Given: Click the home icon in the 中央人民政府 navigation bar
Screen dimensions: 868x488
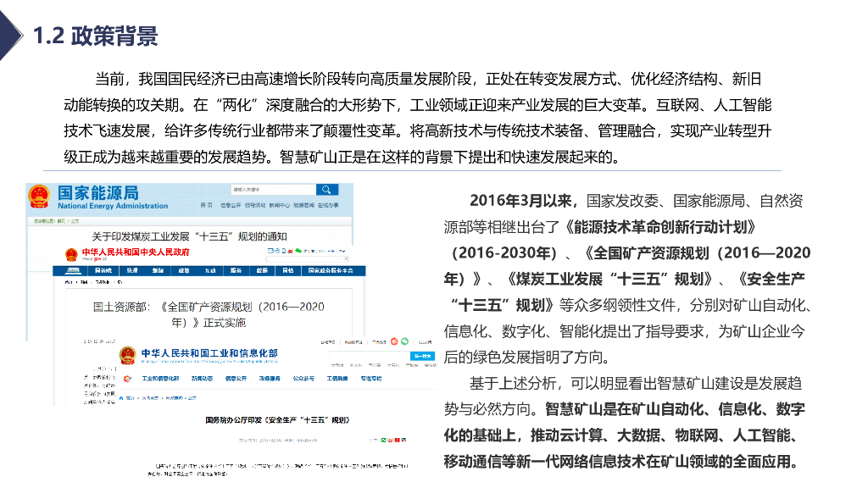Looking at the screenshot, I should [73, 269].
